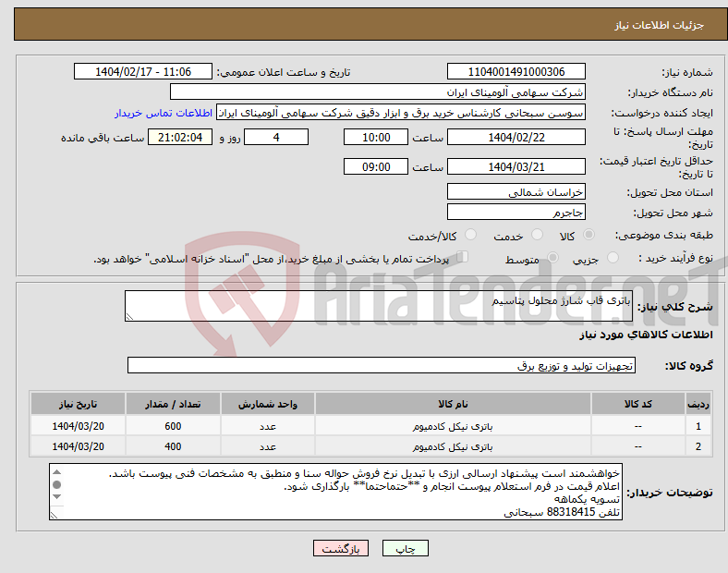Choose the متوسط purchase type radio

click(552, 257)
